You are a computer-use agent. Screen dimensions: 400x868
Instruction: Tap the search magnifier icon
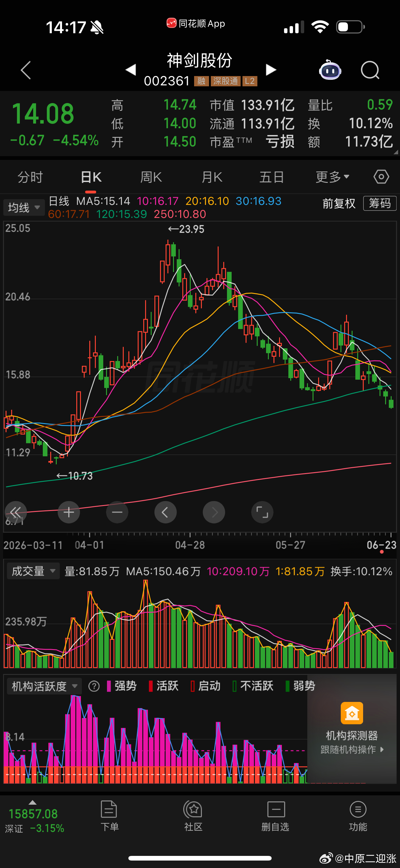click(370, 70)
